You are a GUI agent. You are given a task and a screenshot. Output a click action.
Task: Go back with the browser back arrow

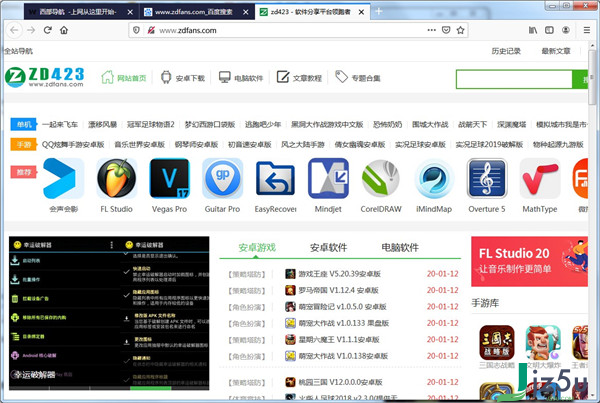click(14, 30)
